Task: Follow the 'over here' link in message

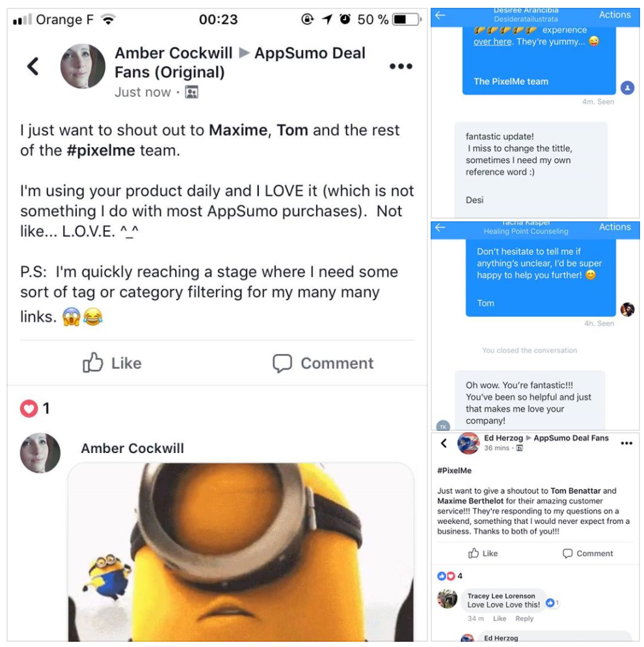Action: click(492, 42)
